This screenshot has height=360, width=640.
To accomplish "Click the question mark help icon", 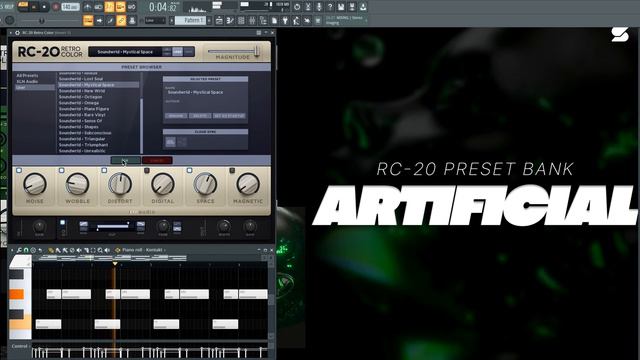I will click(330, 7).
